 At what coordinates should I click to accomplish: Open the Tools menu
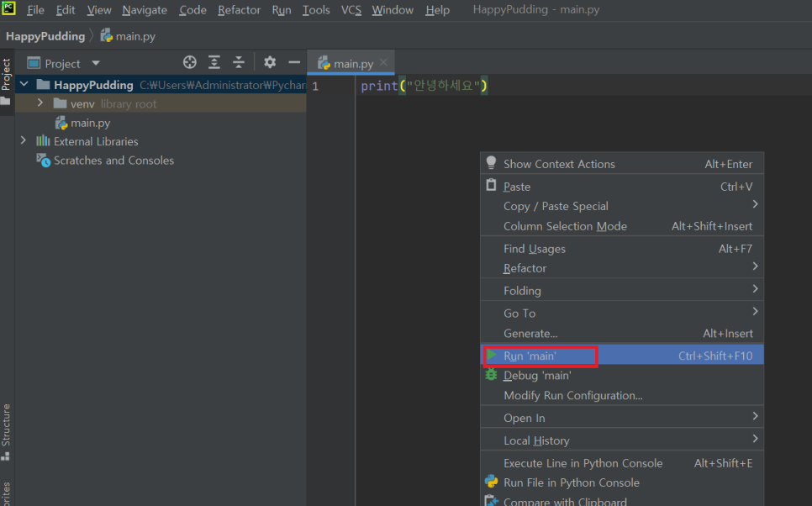pyautogui.click(x=316, y=10)
